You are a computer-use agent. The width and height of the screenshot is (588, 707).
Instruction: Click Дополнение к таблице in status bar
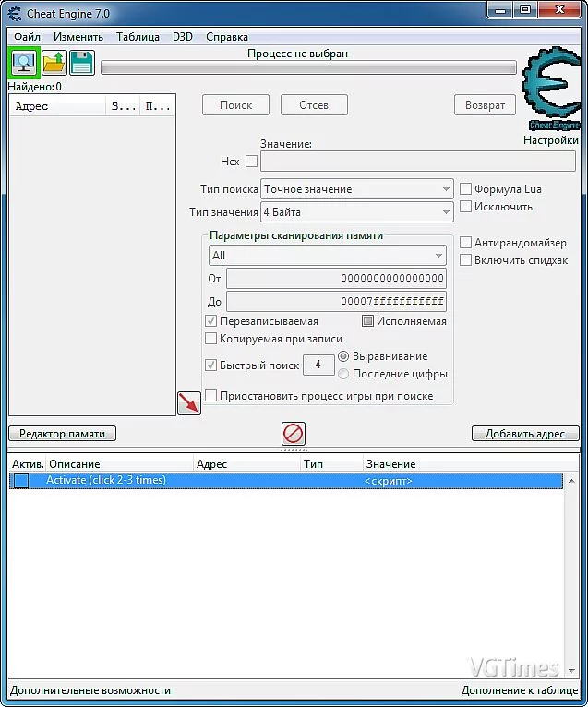(519, 690)
